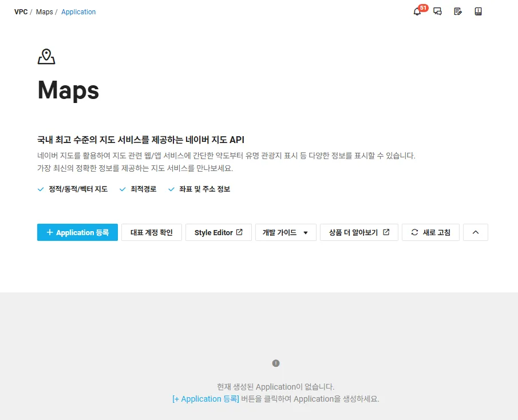518x420 pixels.
Task: Click the 새로 고침 refresh button
Action: pyautogui.click(x=430, y=232)
